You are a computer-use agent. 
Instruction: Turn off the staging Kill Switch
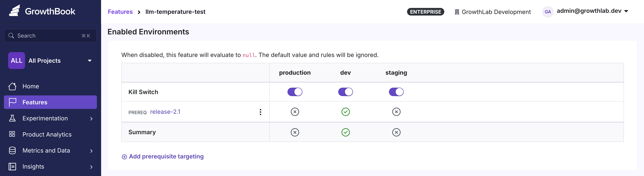click(396, 92)
